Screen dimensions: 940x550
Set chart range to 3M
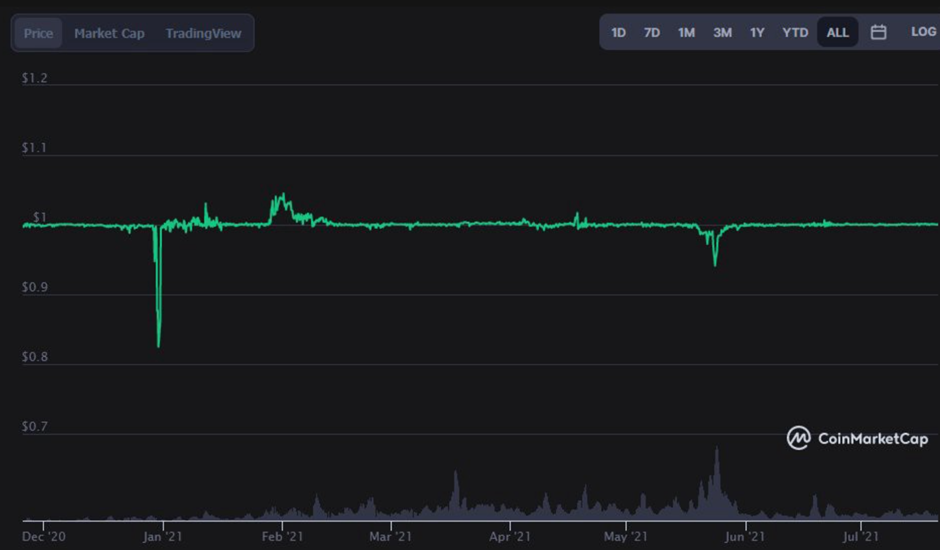tap(722, 32)
